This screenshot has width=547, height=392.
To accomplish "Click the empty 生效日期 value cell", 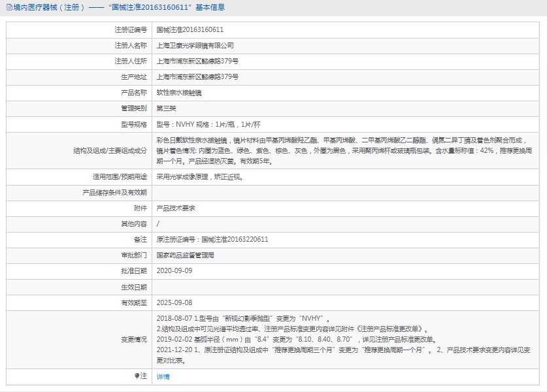I will click(346, 287).
